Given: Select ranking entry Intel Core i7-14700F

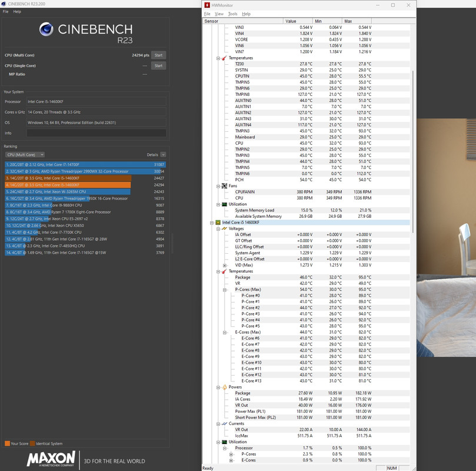Looking at the screenshot, I should (x=85, y=165).
